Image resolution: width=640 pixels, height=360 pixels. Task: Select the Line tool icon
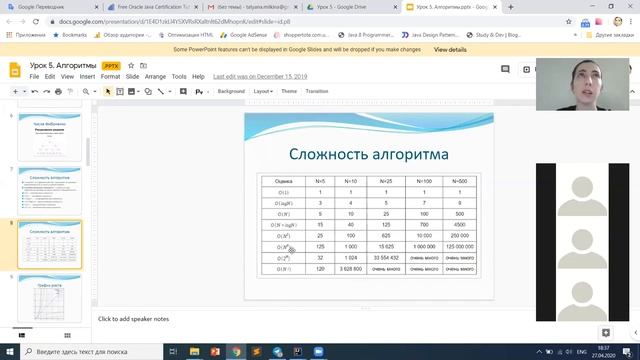pyautogui.click(x=161, y=91)
